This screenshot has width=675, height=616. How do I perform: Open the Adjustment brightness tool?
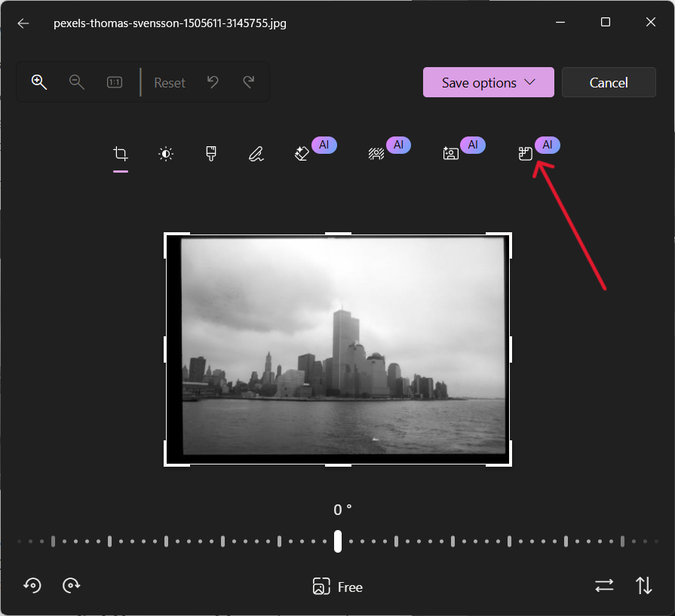[166, 154]
